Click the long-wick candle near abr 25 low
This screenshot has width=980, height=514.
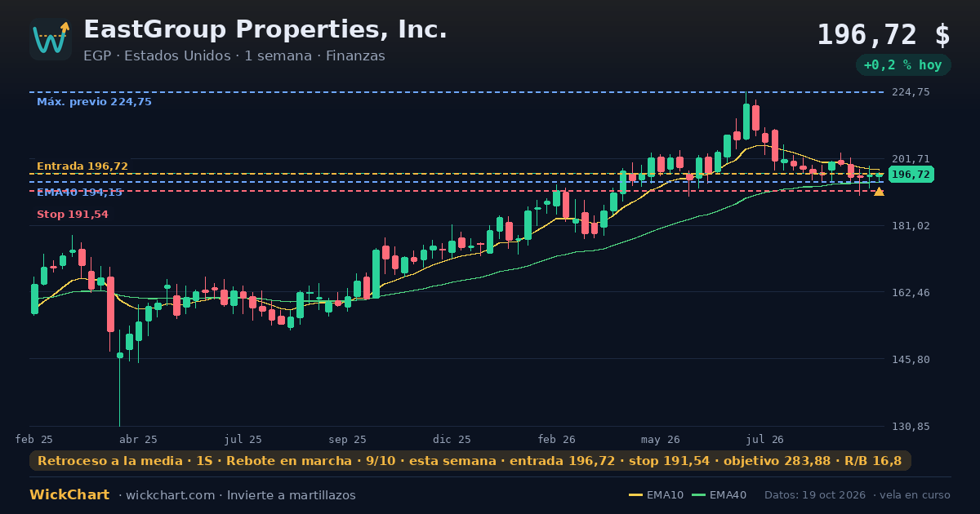pos(119,378)
